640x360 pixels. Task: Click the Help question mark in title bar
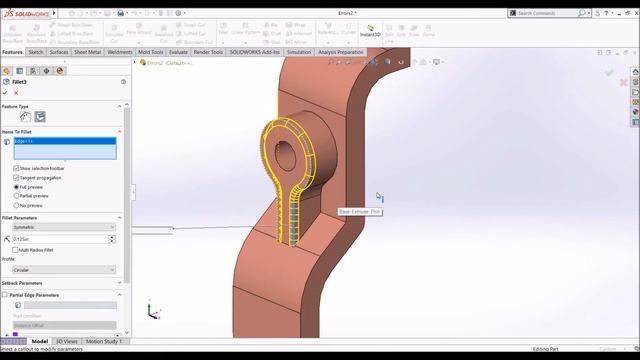pos(607,13)
